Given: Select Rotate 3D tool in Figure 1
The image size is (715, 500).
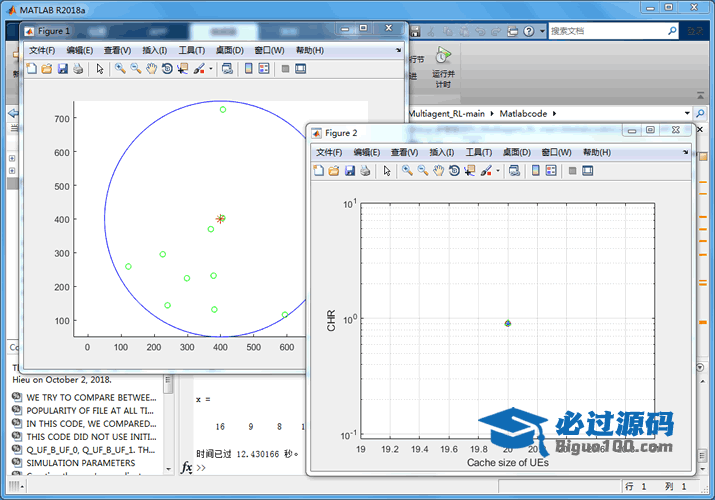Looking at the screenshot, I should point(167,69).
